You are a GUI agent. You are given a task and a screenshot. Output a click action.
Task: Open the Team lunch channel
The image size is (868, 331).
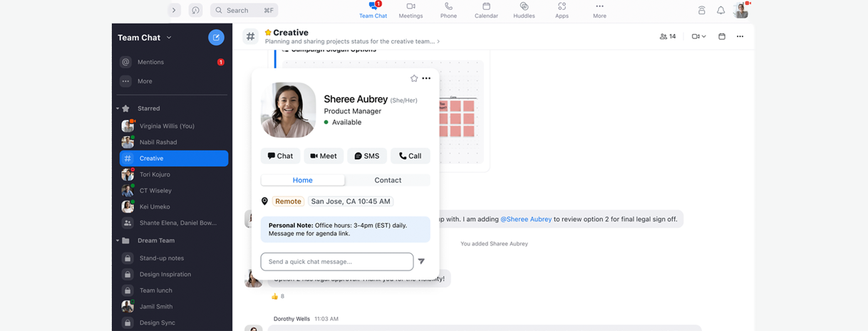[x=174, y=290]
